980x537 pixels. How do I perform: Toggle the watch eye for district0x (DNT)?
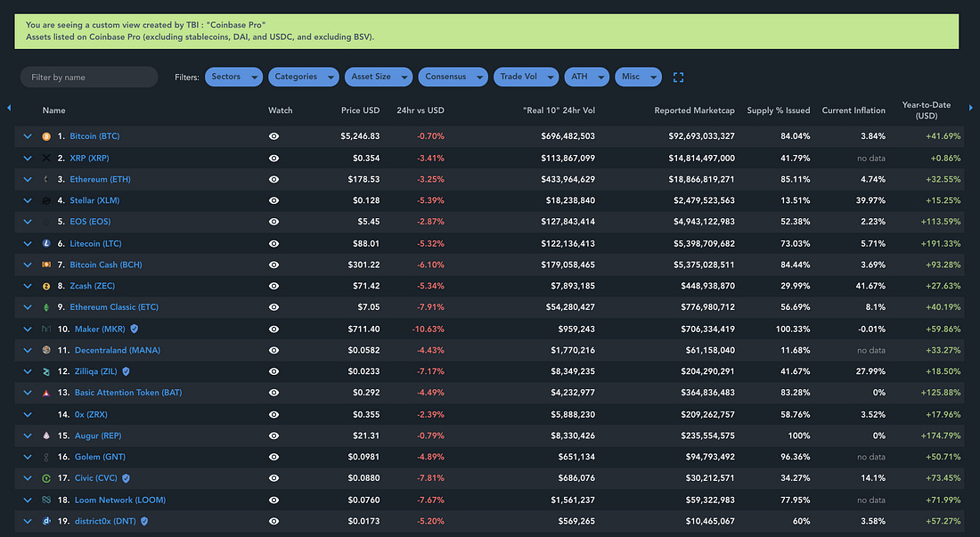[274, 521]
